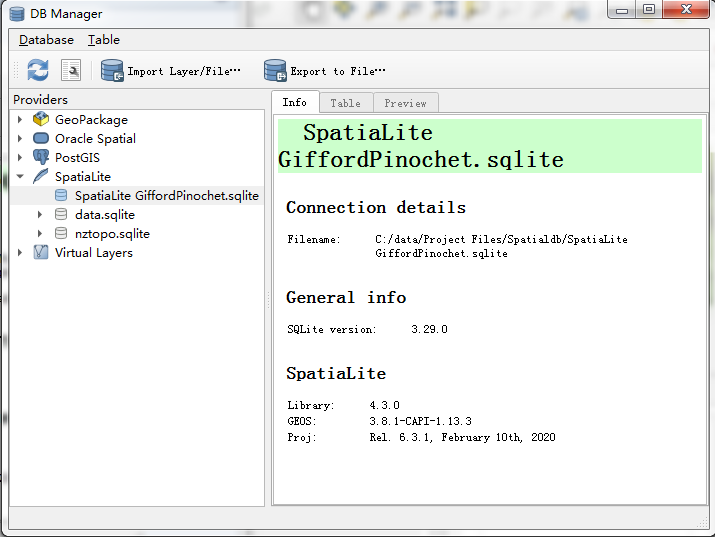Expand the GeoPackage provider node
Image resolution: width=715 pixels, height=537 pixels.
tap(20, 119)
